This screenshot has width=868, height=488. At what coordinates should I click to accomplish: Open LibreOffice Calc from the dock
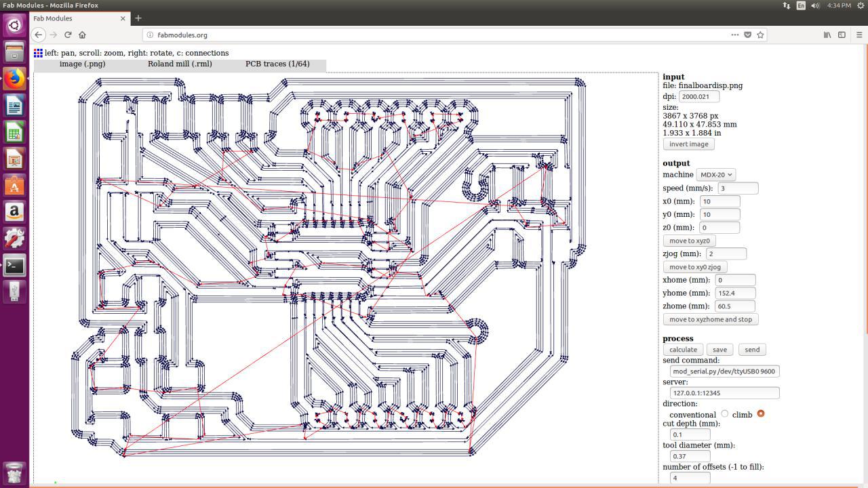point(14,132)
